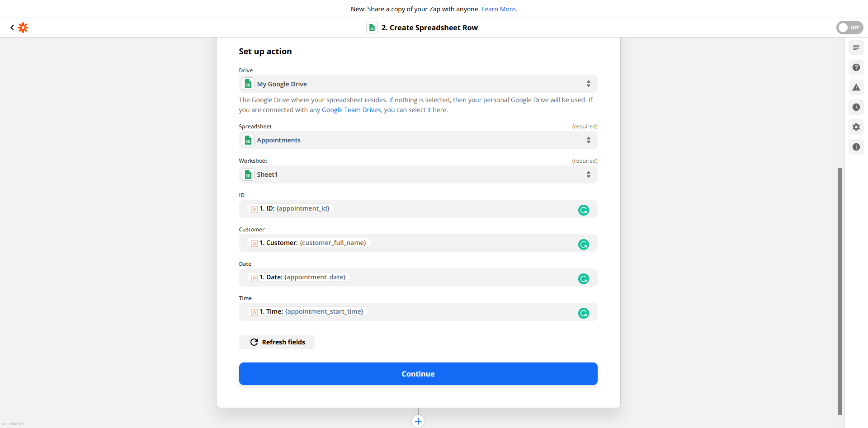Click the Grammarly icon in the Date field
Viewport: 868px width, 428px height.
(x=584, y=279)
